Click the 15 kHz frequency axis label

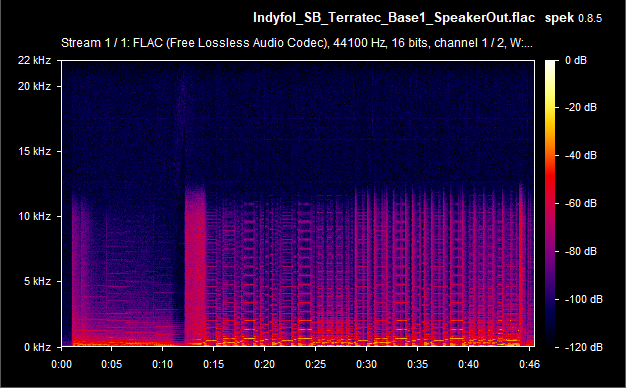pyautogui.click(x=34, y=151)
